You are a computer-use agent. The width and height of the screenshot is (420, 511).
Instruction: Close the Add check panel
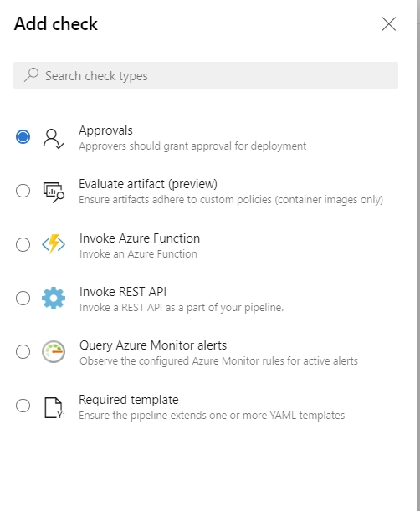tap(389, 24)
